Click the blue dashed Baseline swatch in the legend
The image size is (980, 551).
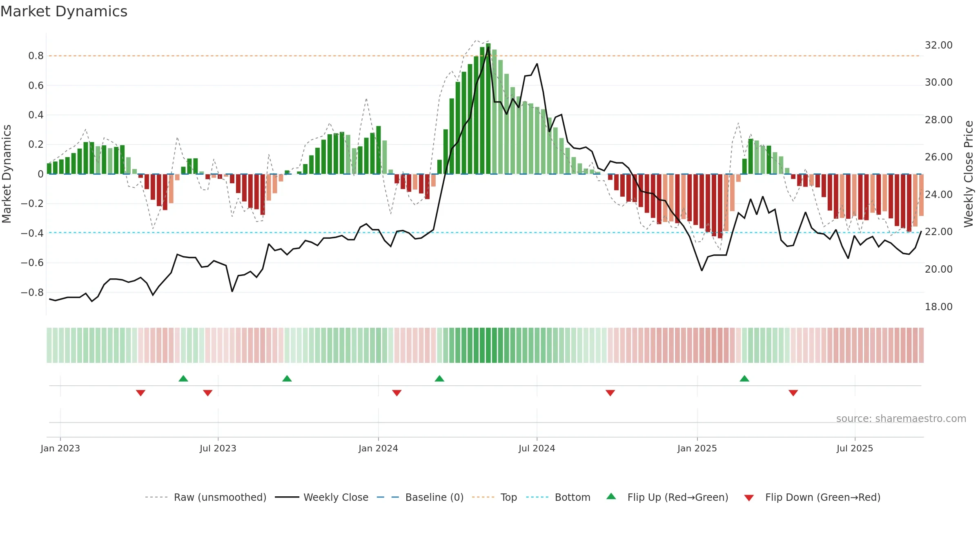388,497
